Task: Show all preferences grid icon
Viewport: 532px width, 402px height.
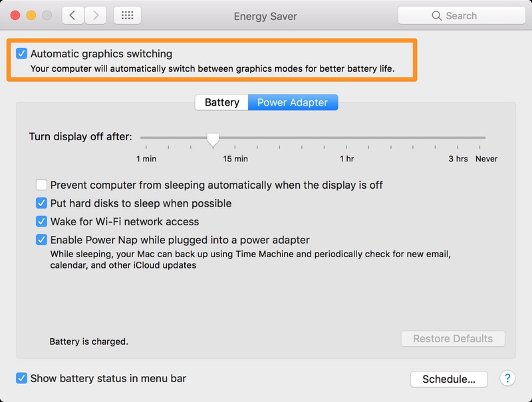Action: click(x=127, y=15)
